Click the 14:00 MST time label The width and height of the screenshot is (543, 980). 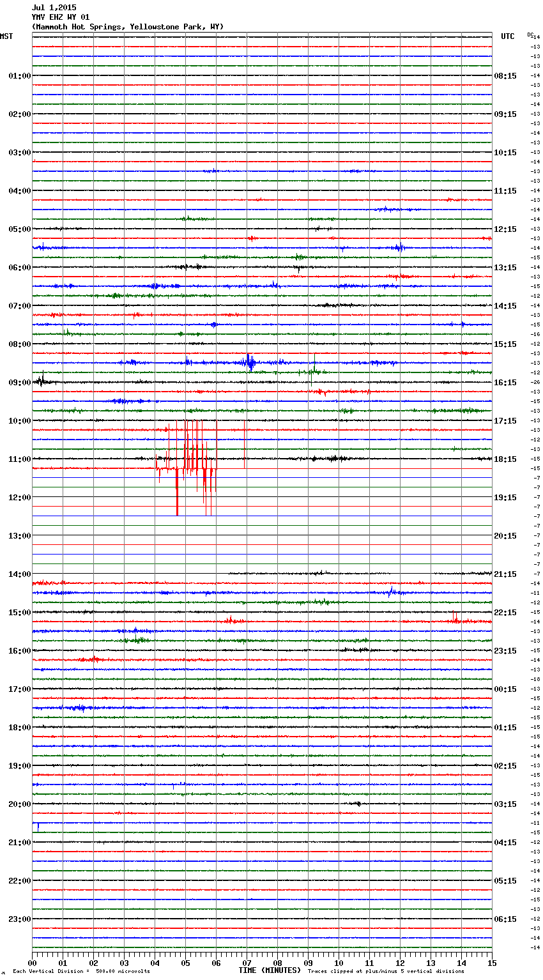coord(19,574)
